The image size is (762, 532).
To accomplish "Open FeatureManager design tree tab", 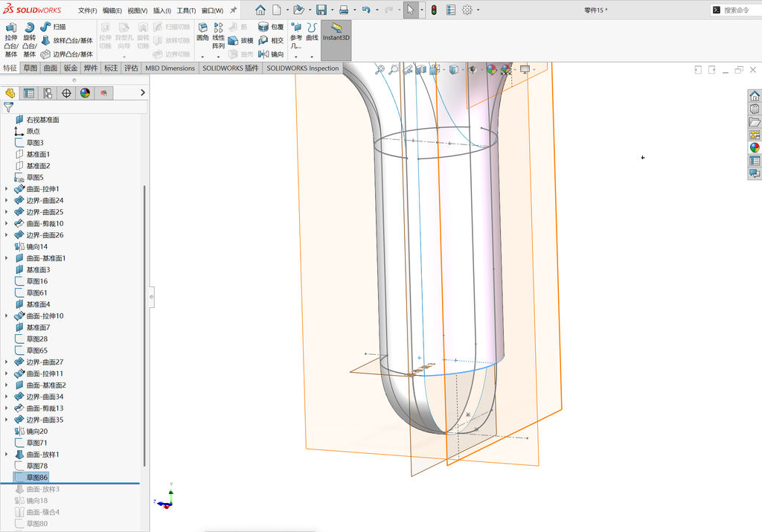I will (x=10, y=93).
